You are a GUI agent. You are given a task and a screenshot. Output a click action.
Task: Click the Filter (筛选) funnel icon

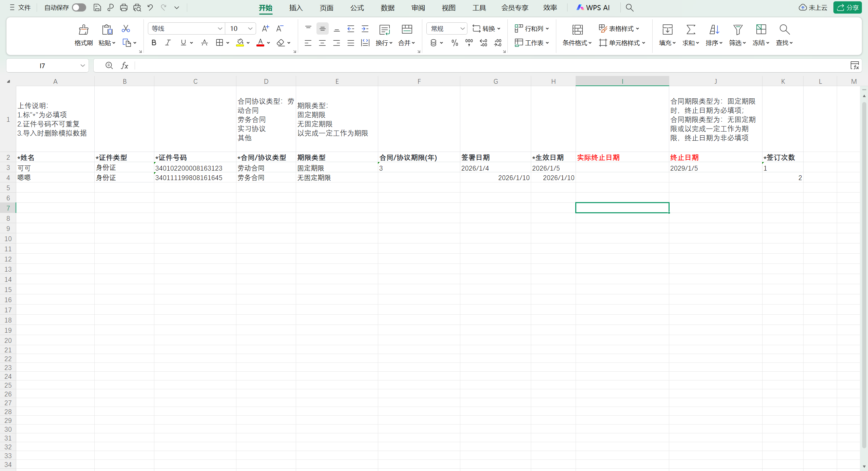(x=737, y=30)
